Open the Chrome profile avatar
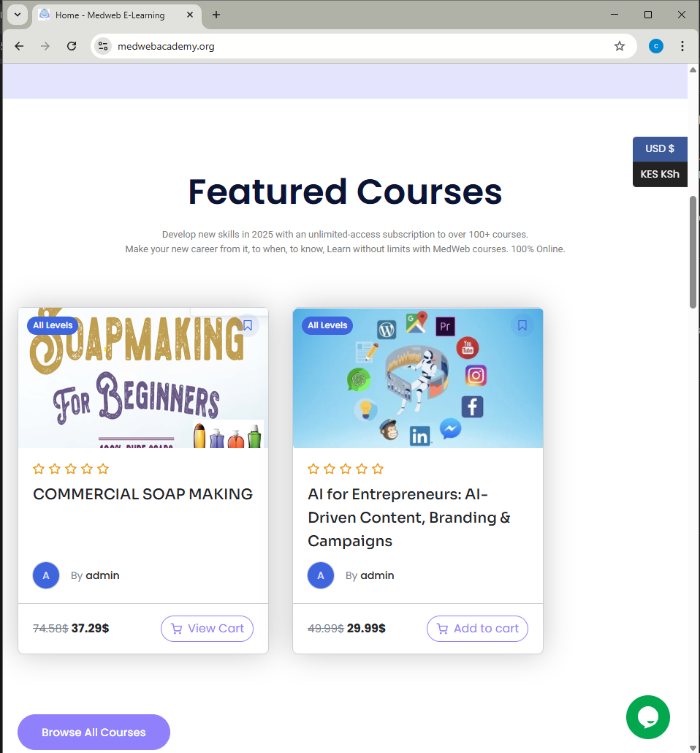 point(656,46)
